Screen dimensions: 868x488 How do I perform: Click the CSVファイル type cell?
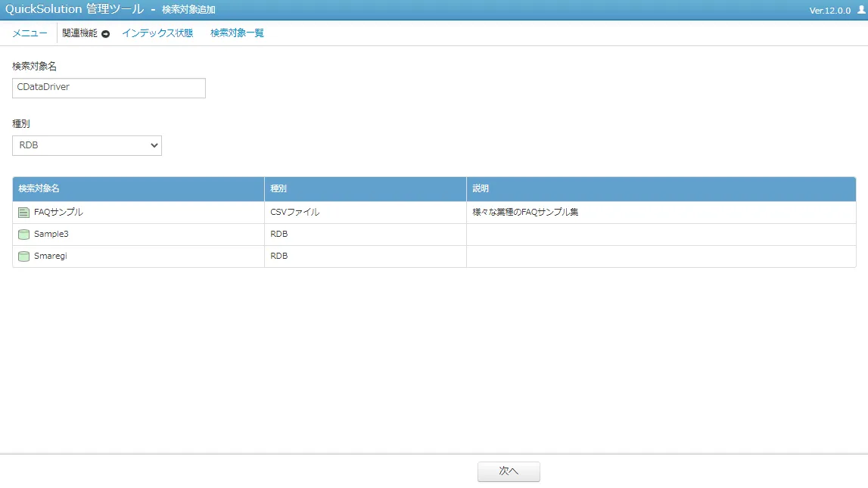294,213
